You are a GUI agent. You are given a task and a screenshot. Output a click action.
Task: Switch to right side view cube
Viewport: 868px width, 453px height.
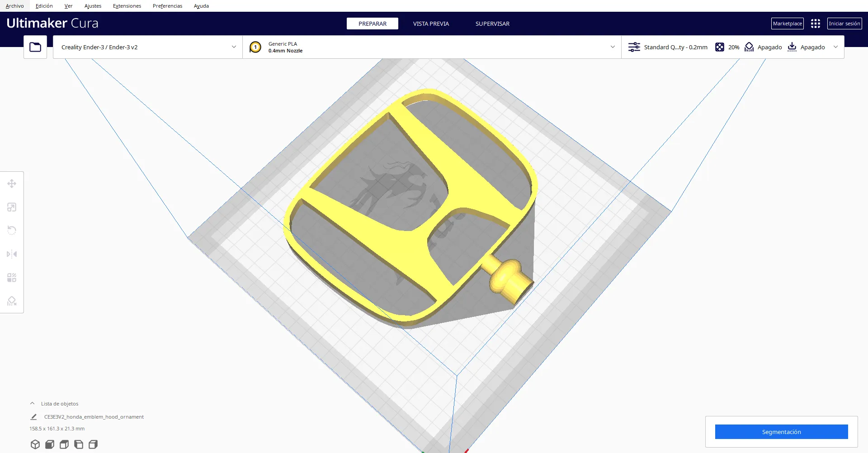(x=93, y=444)
